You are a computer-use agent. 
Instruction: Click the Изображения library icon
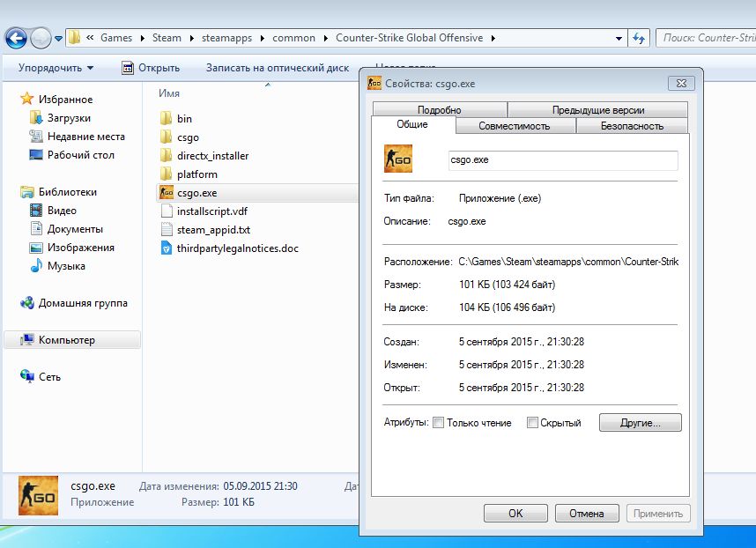coord(35,248)
